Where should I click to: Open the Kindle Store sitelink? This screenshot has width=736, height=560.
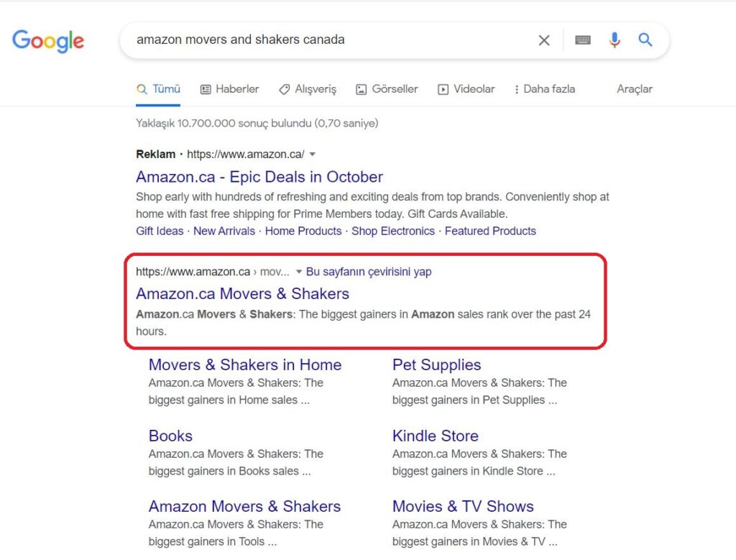click(435, 436)
